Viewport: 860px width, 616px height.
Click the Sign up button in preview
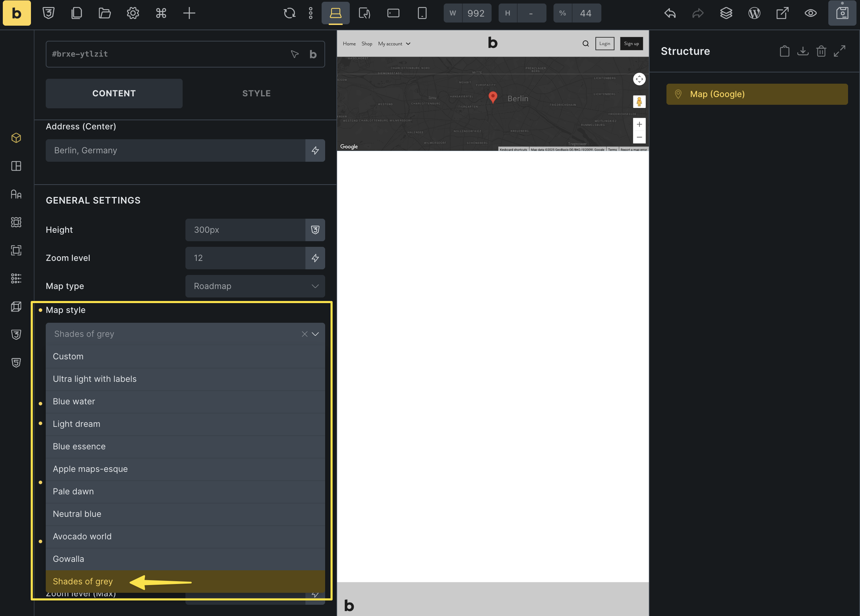point(631,44)
